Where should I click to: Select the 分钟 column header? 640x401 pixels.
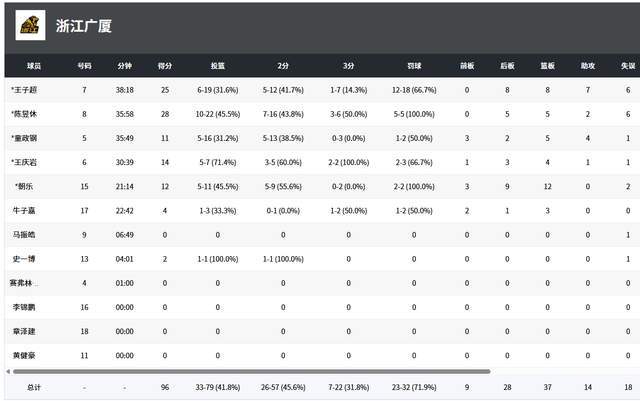[124, 65]
